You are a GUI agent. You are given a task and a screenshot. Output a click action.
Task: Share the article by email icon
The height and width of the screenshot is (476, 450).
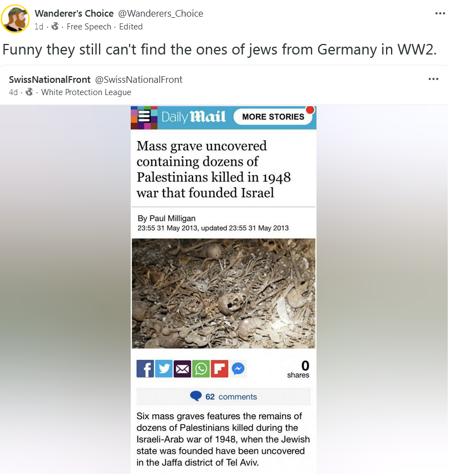click(x=182, y=369)
